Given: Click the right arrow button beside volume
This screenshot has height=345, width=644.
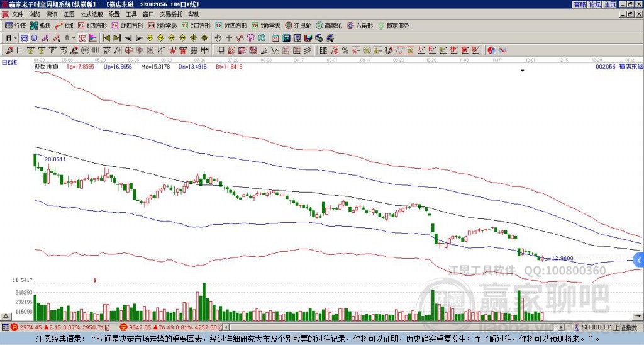Looking at the screenshot, I should click(x=639, y=316).
